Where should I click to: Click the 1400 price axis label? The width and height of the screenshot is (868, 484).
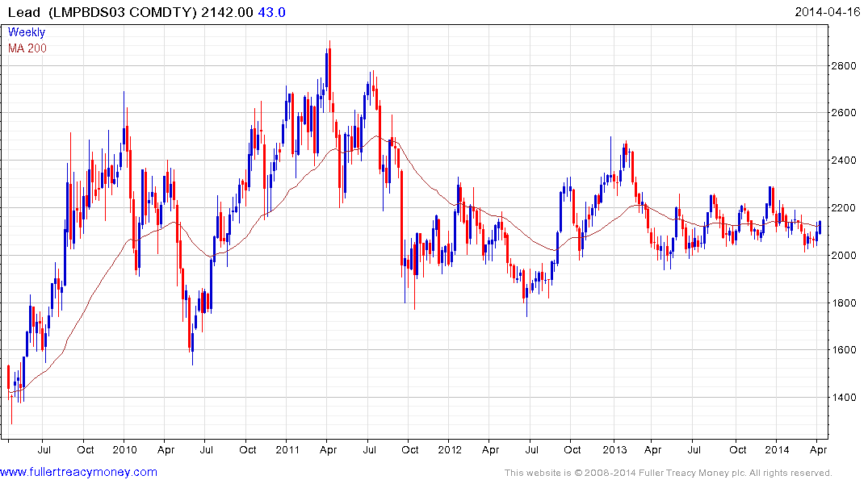(x=845, y=397)
